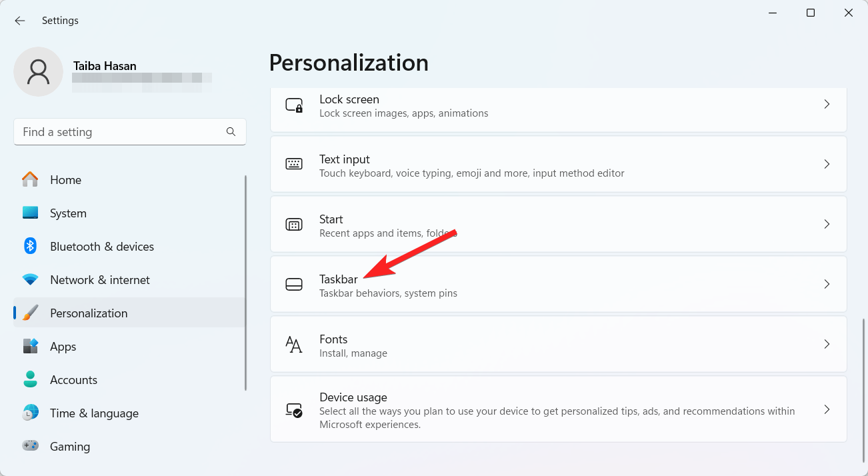Select Personalization in the sidebar
Image resolution: width=868 pixels, height=476 pixels.
[x=89, y=313]
